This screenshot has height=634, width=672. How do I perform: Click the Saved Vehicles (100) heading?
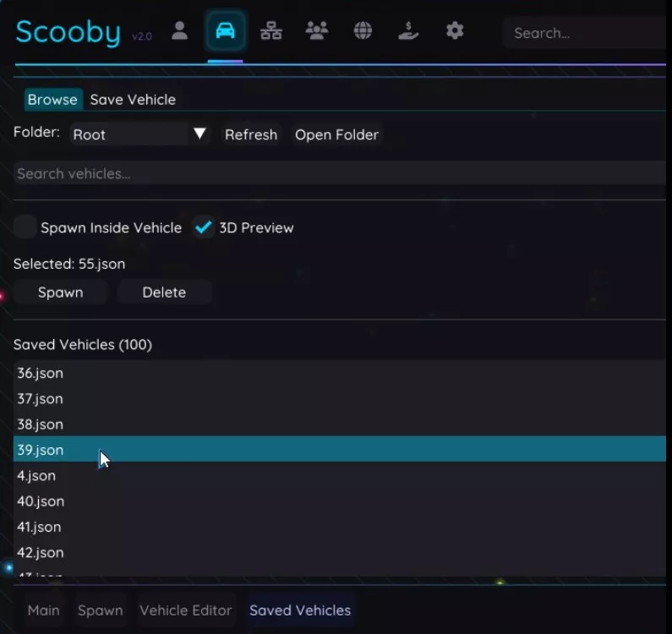pos(83,345)
